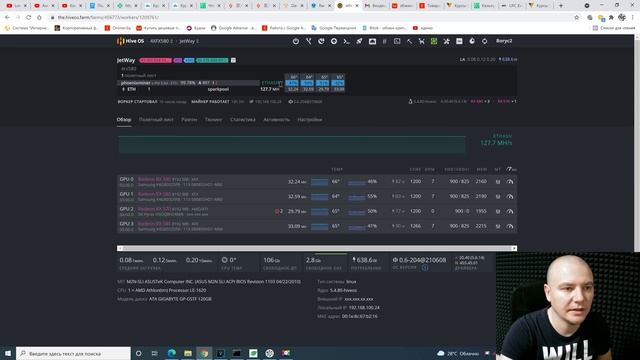Click the version info icon next to ОС версия

[425, 268]
